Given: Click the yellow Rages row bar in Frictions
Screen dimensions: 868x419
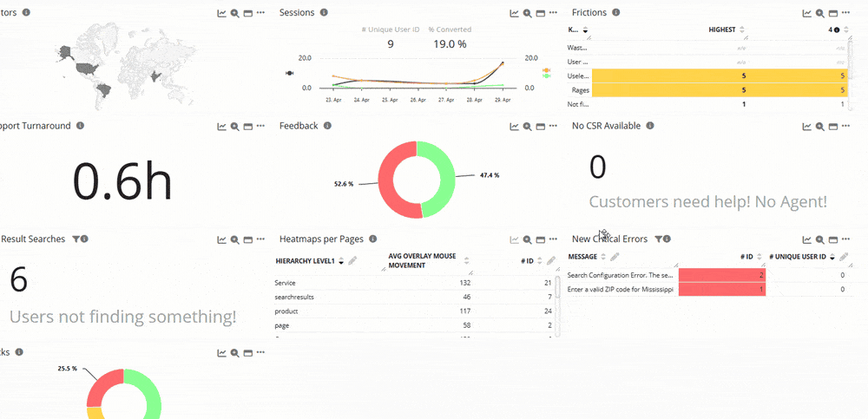Looking at the screenshot, I should click(x=719, y=90).
